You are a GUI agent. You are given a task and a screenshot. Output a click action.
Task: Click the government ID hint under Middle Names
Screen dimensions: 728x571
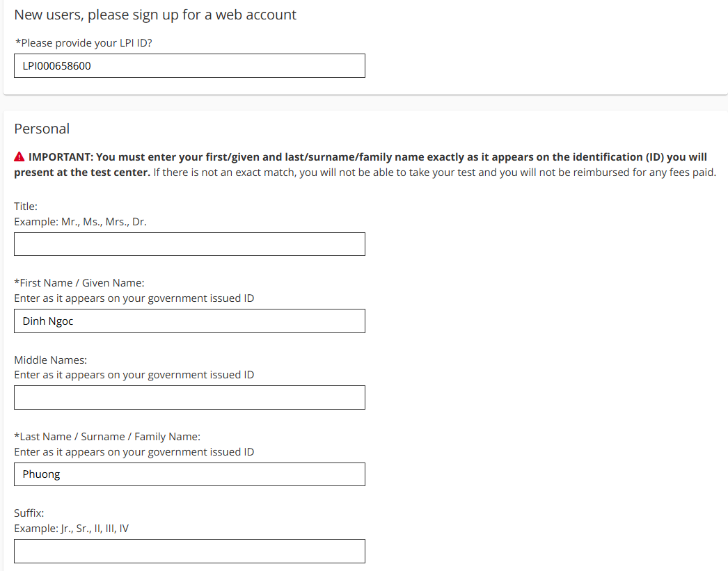tap(134, 375)
